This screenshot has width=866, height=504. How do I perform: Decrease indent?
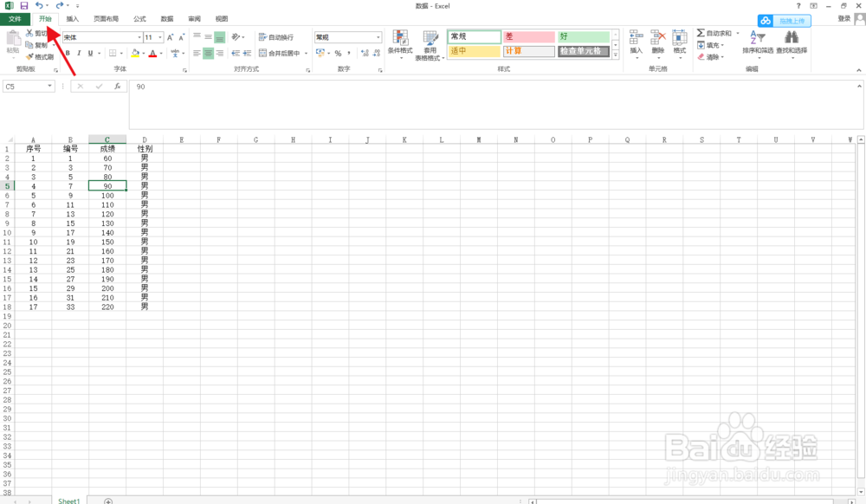(236, 54)
